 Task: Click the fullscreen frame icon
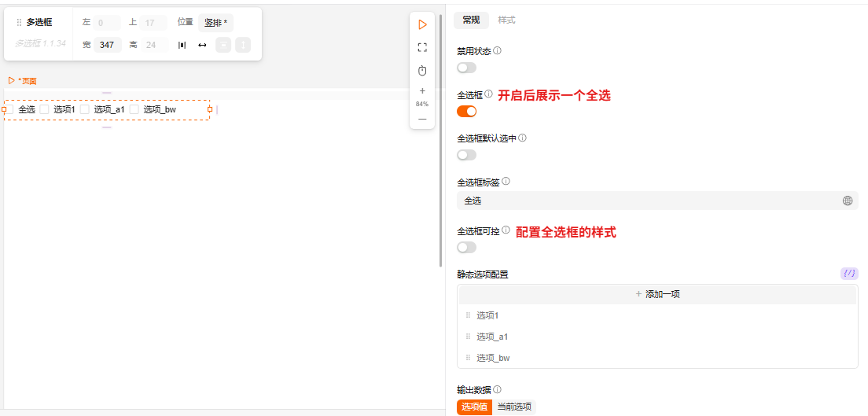pyautogui.click(x=422, y=47)
